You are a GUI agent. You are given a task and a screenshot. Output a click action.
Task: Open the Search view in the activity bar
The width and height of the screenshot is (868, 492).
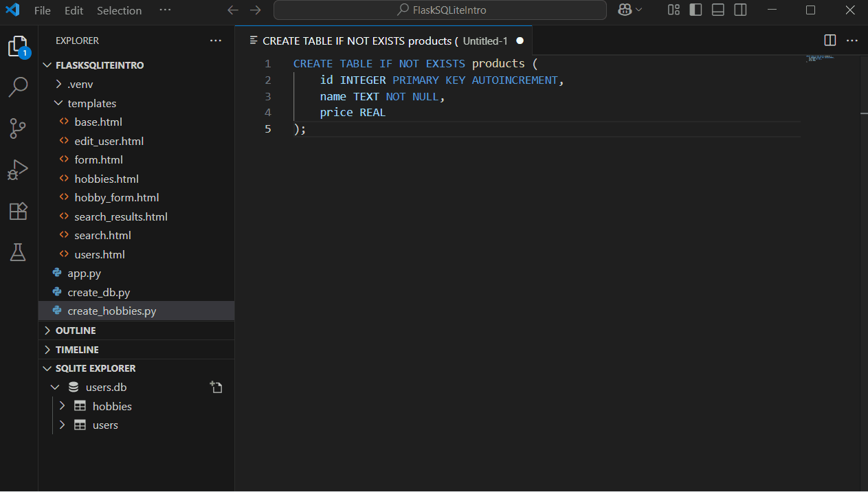[19, 87]
